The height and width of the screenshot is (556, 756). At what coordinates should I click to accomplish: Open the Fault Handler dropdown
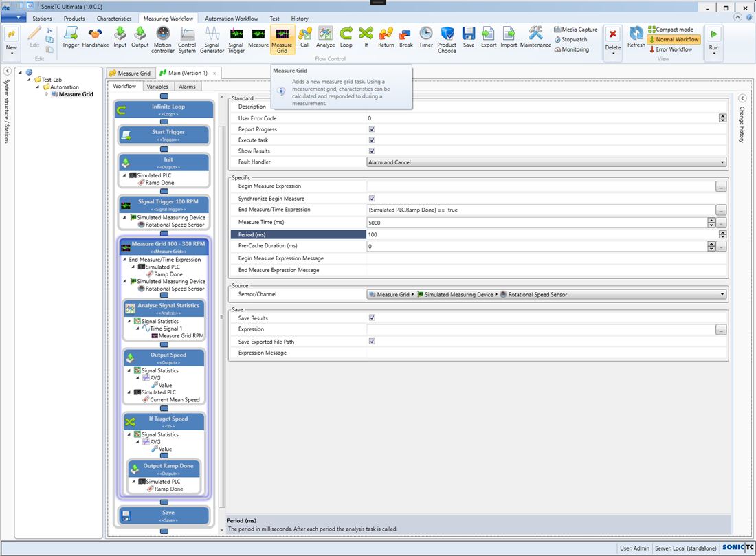coord(546,162)
